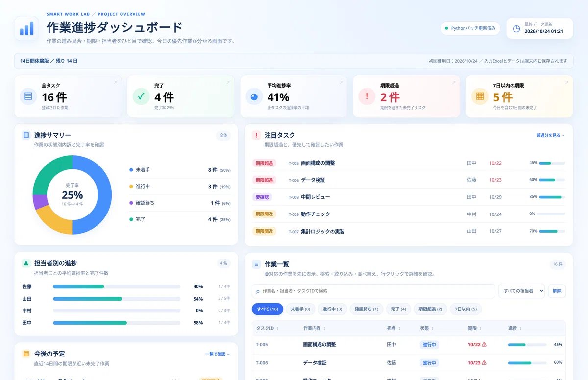Click the 注目タスク alert icon

[x=256, y=135]
